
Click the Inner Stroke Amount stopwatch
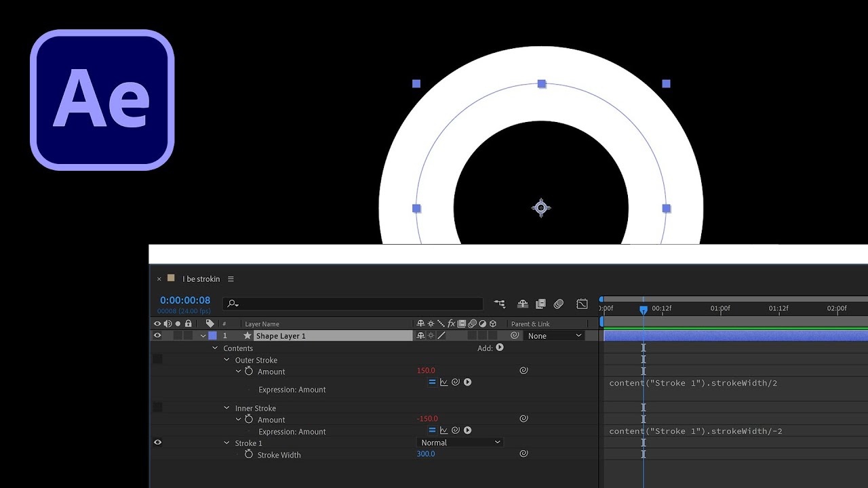[x=249, y=420]
